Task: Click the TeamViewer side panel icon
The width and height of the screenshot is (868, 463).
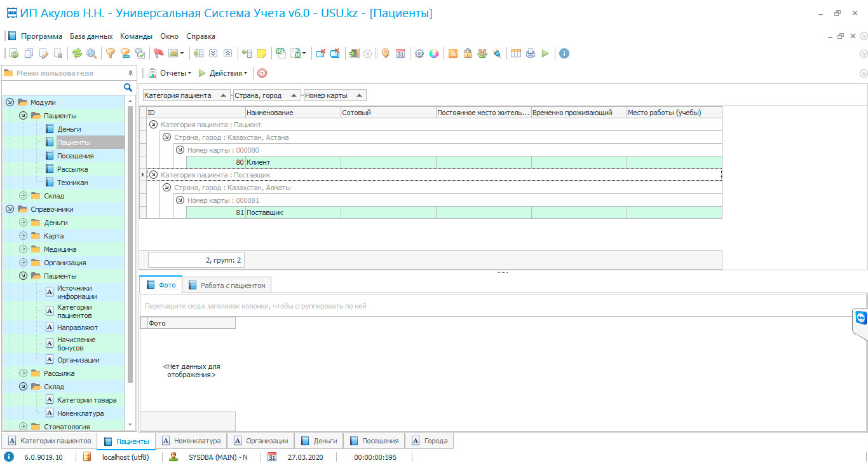Action: coord(861,317)
